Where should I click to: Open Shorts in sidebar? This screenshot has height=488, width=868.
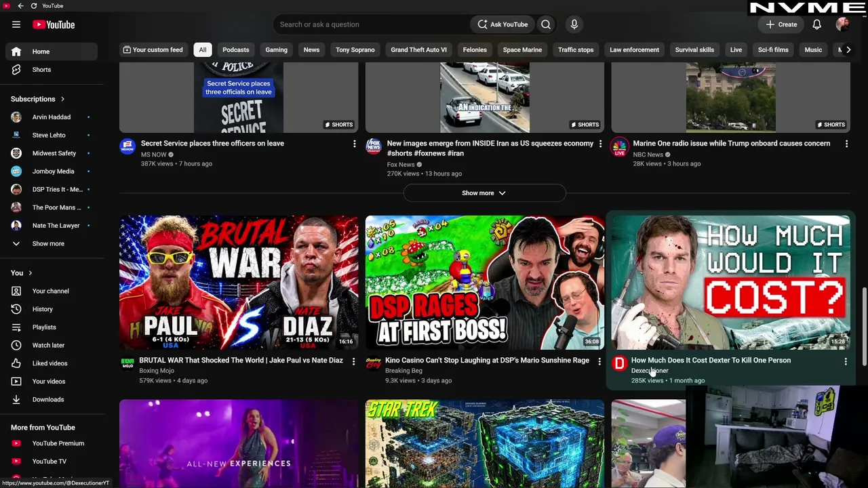[x=52, y=70]
